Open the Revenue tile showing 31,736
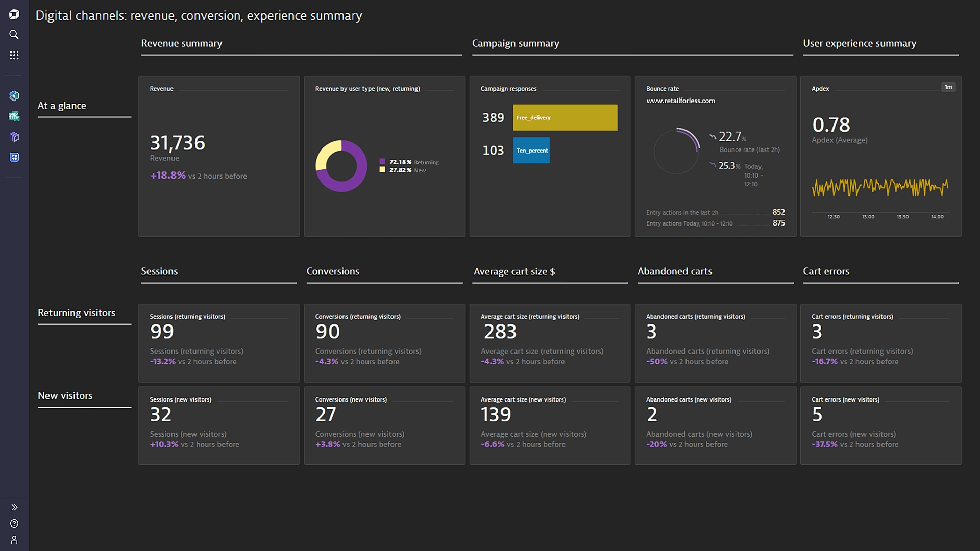This screenshot has height=551, width=980. click(x=218, y=156)
